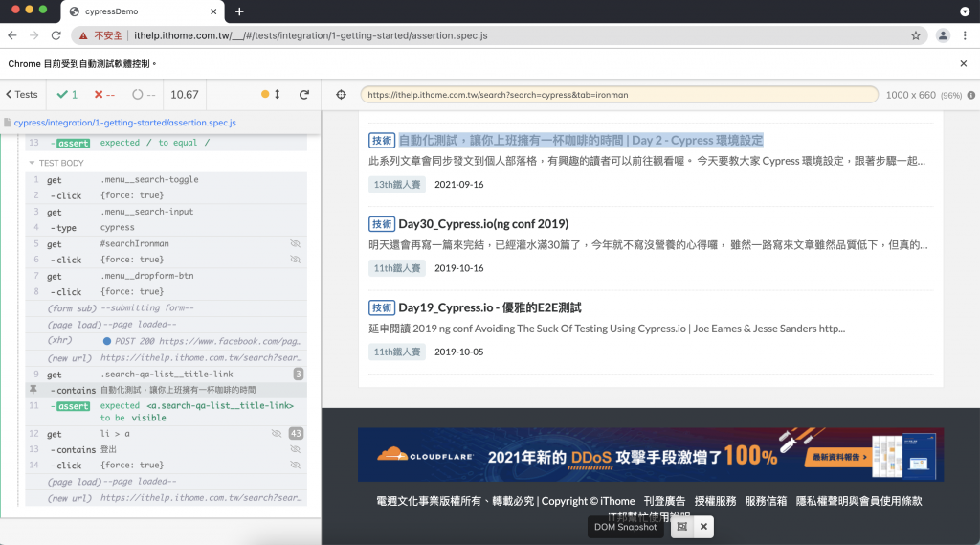The width and height of the screenshot is (980, 545).
Task: Click the hidden-eye icon on get li > a
Action: point(277,434)
